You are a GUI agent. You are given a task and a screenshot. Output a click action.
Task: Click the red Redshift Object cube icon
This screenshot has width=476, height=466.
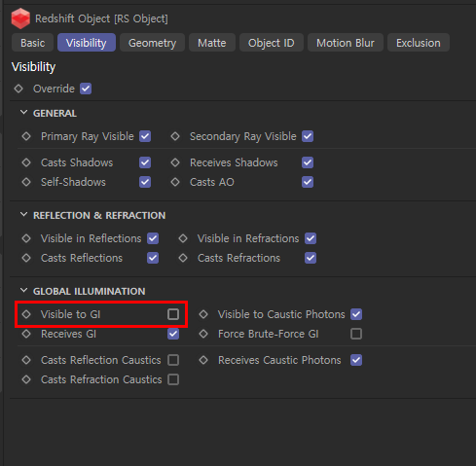coord(20,18)
